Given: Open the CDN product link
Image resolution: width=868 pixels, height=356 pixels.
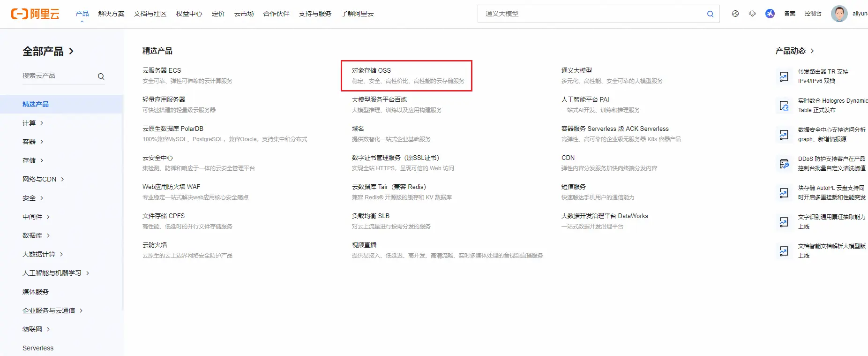Looking at the screenshot, I should pyautogui.click(x=568, y=158).
